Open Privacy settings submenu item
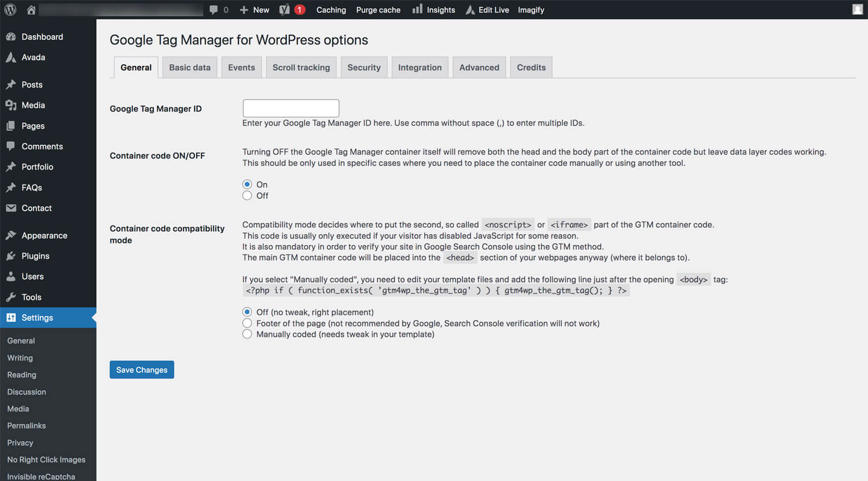 [20, 443]
